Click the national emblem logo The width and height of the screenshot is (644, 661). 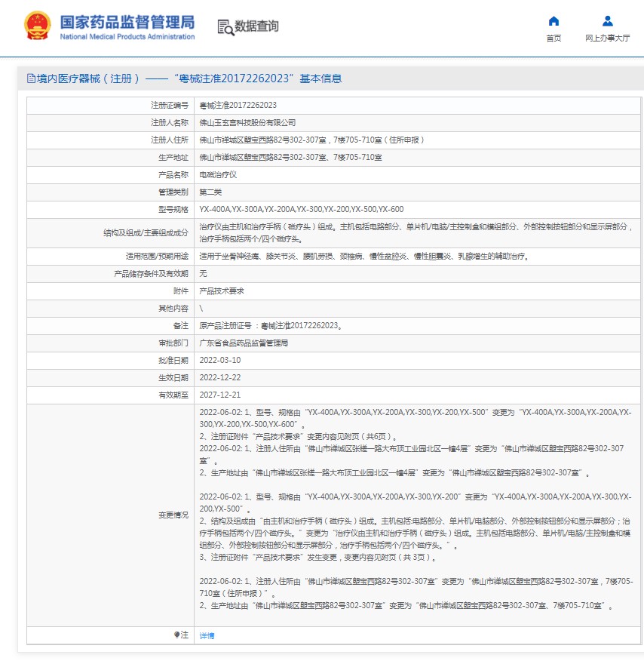(x=38, y=26)
